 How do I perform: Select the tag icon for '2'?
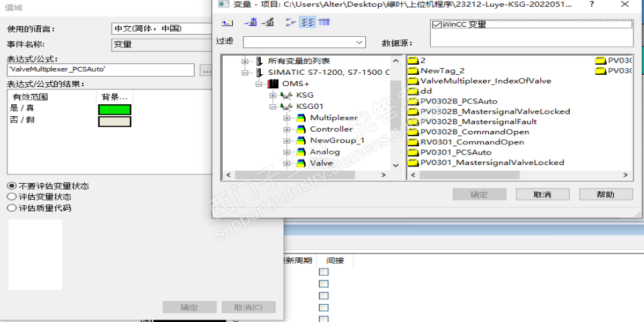tap(413, 60)
